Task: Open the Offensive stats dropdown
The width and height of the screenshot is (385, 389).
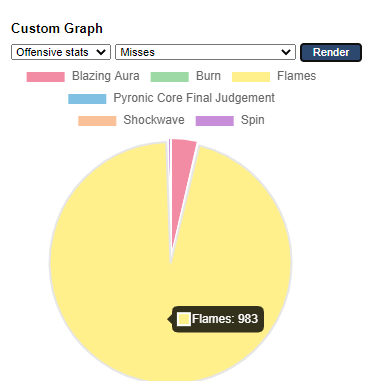Action: tap(61, 52)
